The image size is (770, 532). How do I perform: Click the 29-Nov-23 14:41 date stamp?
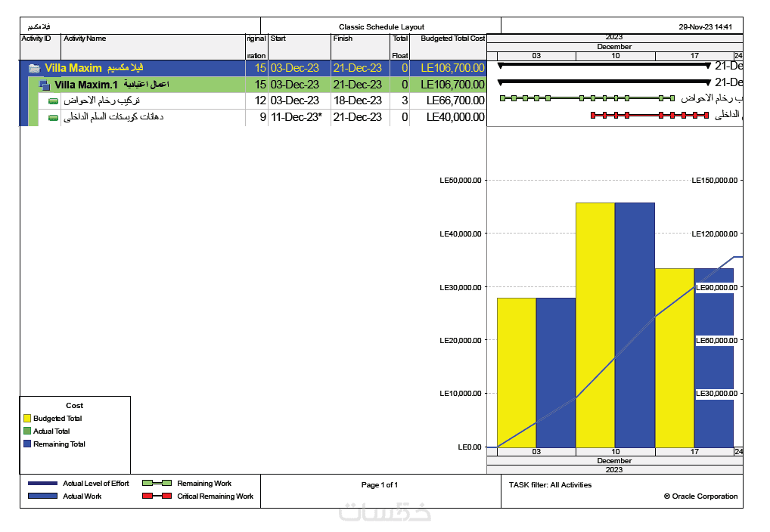pyautogui.click(x=705, y=27)
